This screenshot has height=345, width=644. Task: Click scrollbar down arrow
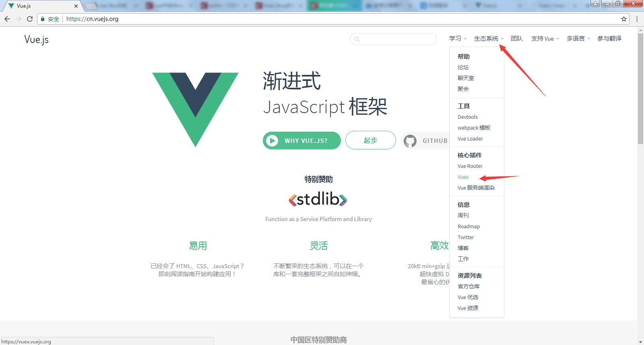point(640,342)
